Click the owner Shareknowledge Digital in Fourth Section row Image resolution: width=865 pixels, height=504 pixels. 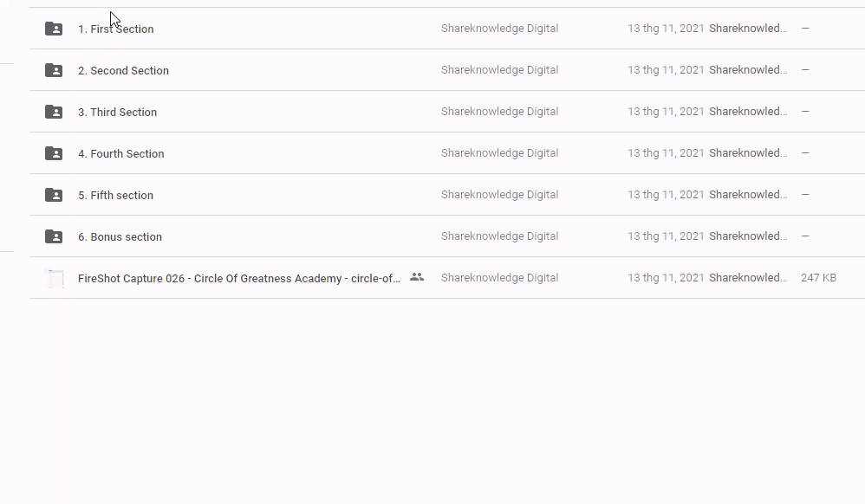(x=500, y=152)
